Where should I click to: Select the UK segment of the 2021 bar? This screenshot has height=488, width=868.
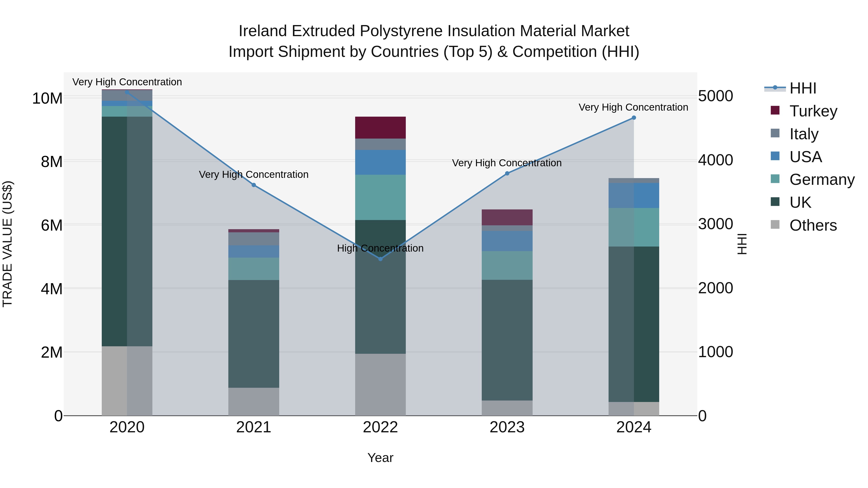[254, 334]
